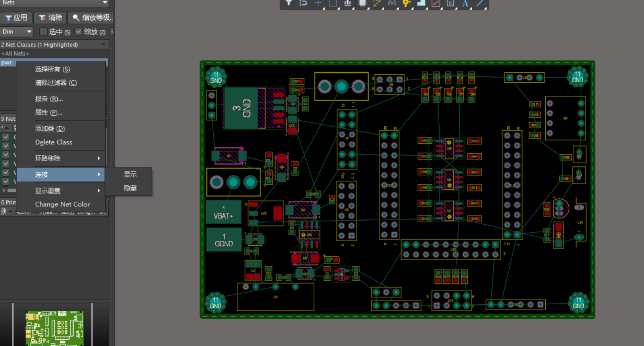This screenshot has width=644, height=346.
Task: Select the length tuning tool
Action: (392, 3)
